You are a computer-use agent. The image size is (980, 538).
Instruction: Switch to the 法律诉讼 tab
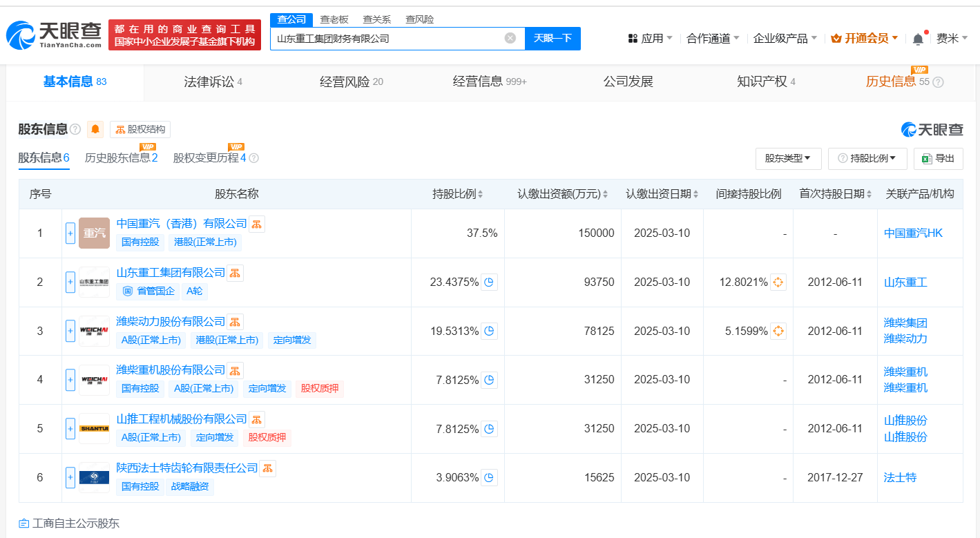point(213,81)
